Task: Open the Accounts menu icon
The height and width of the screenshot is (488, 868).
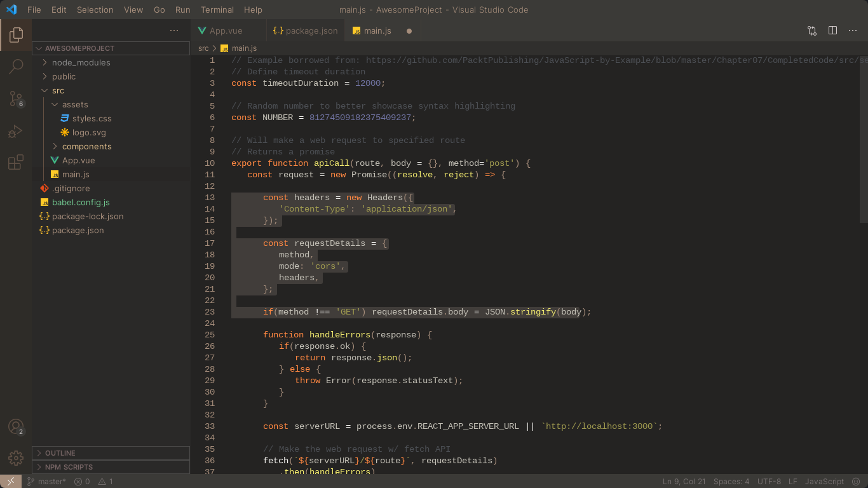Action: point(16,427)
